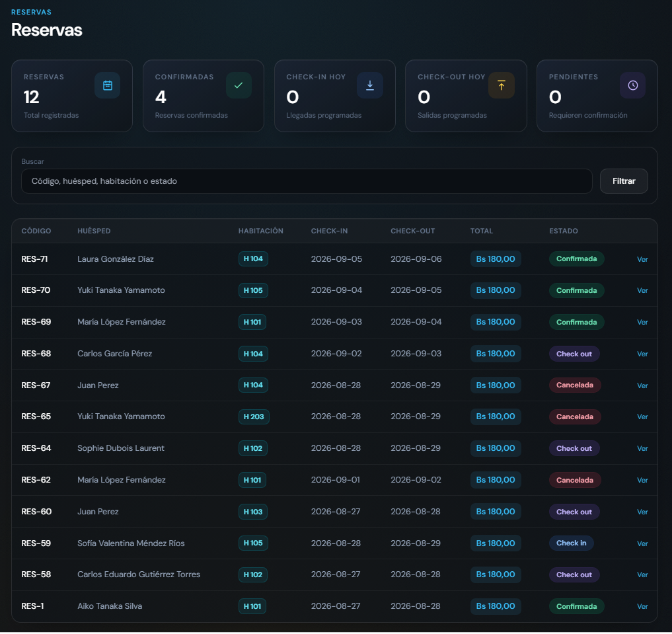Open Ver link for RES-1 Aiko Tanaka
This screenshot has width=672, height=634.
pos(642,607)
